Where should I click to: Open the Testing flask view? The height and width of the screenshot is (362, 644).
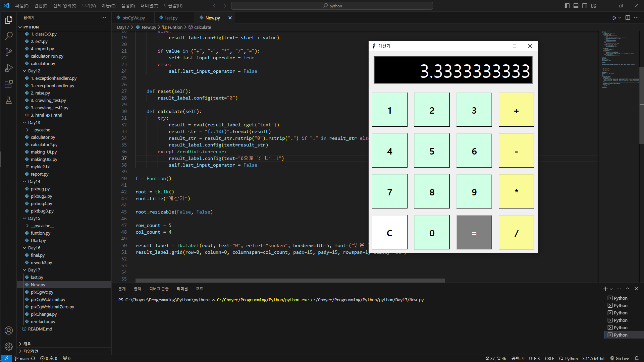[x=9, y=100]
